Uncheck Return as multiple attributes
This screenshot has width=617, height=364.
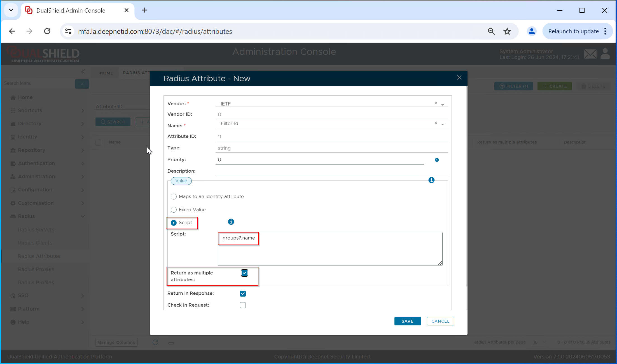click(x=244, y=273)
